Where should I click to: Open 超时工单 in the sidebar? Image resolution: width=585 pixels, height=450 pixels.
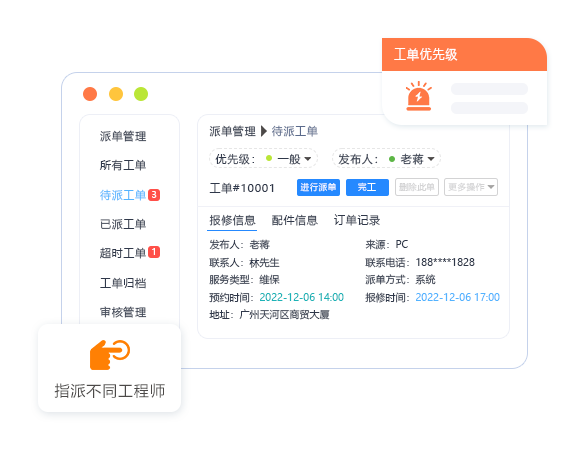point(123,253)
